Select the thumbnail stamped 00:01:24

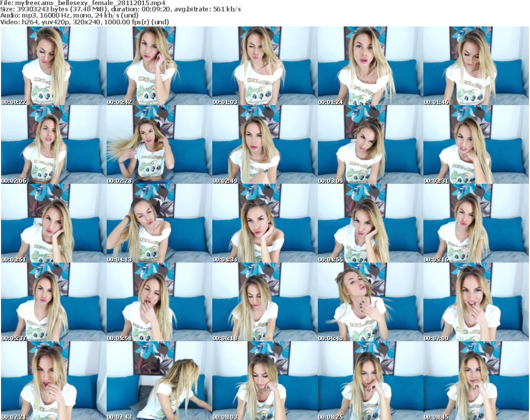point(370,66)
